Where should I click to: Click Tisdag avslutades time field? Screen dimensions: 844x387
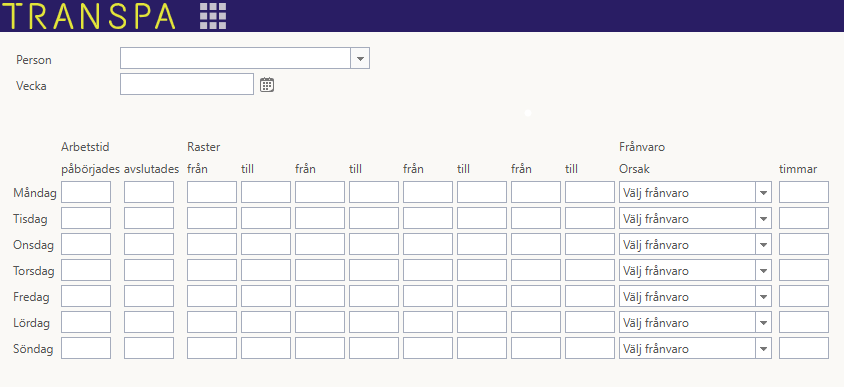pos(149,219)
